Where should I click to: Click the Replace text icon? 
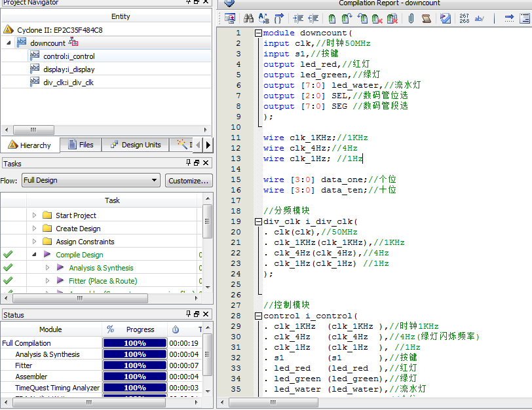click(264, 18)
